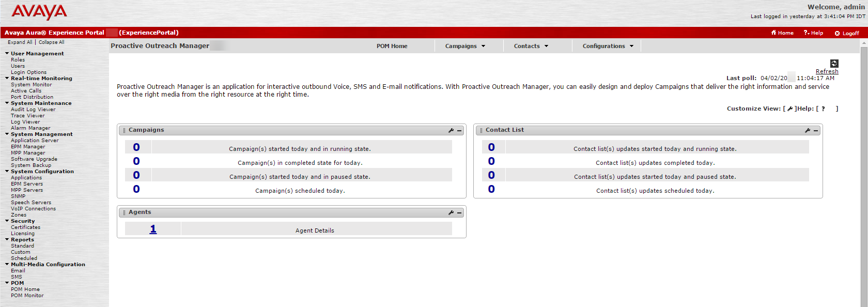Open MPP Manager

28,153
